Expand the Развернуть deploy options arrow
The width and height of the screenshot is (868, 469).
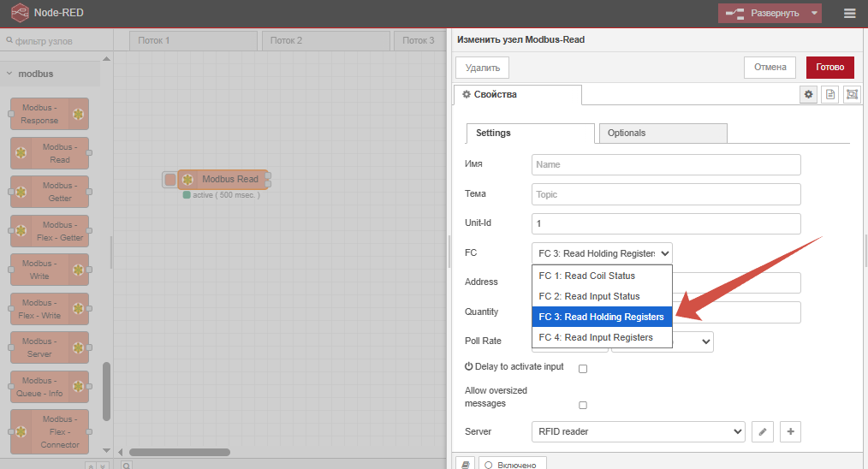tap(814, 13)
